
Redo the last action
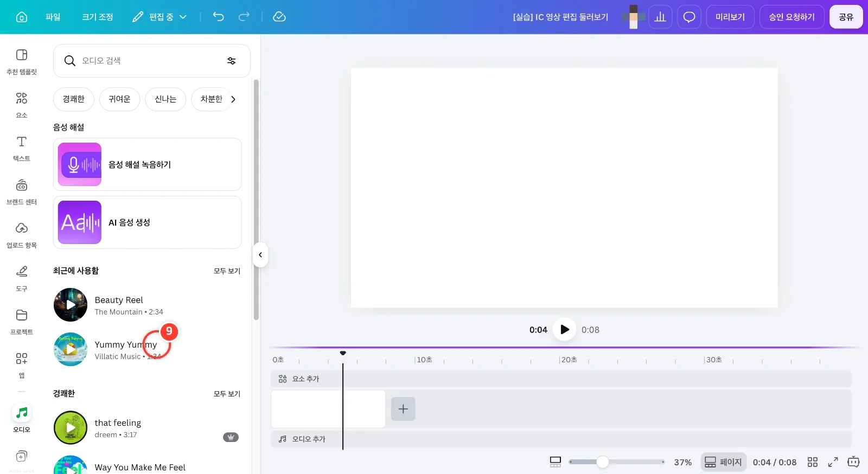pos(244,17)
